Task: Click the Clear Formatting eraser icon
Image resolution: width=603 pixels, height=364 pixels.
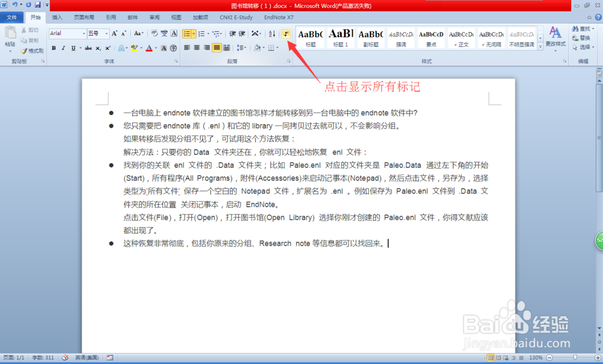Action: coord(154,34)
